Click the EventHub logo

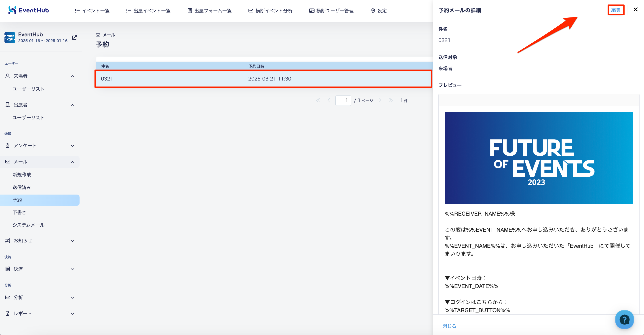pyautogui.click(x=29, y=10)
